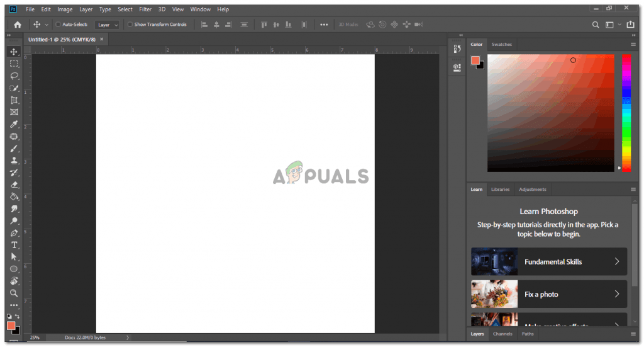Select the Ellipse shape tool
The image size is (644, 347).
tap(14, 269)
